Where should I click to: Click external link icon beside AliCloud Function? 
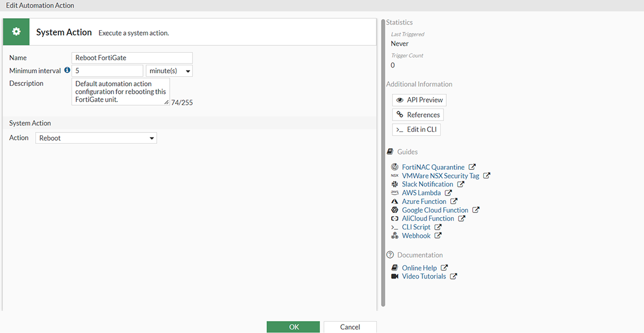pos(462,218)
